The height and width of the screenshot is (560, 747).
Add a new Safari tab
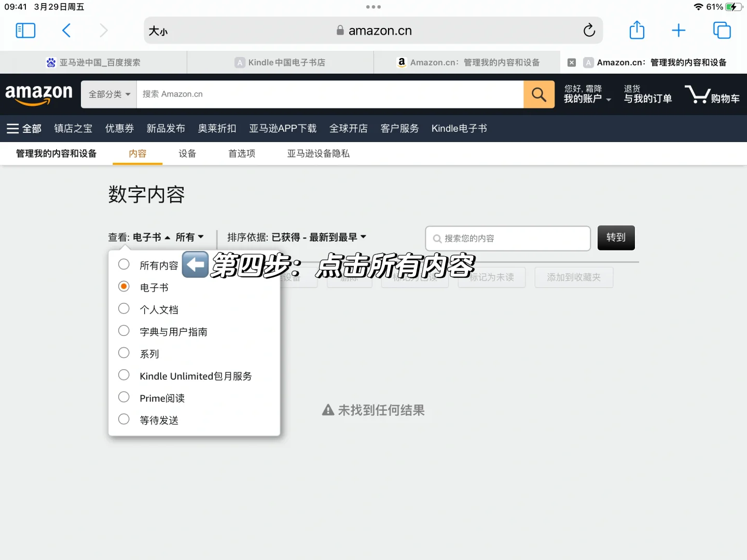pyautogui.click(x=679, y=31)
